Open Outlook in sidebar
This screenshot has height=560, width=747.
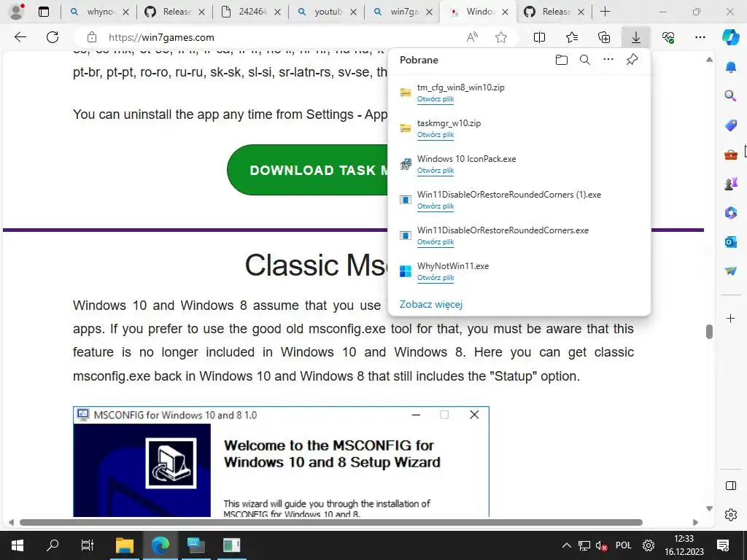730,242
